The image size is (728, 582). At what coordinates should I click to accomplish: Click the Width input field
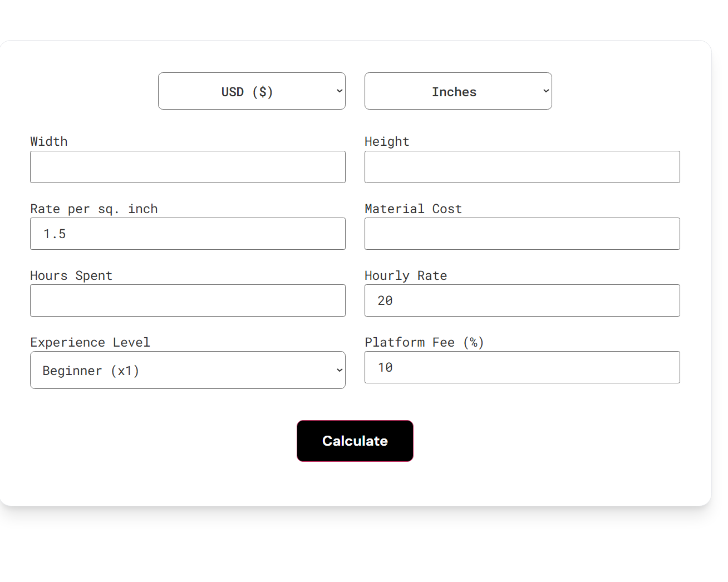click(188, 167)
